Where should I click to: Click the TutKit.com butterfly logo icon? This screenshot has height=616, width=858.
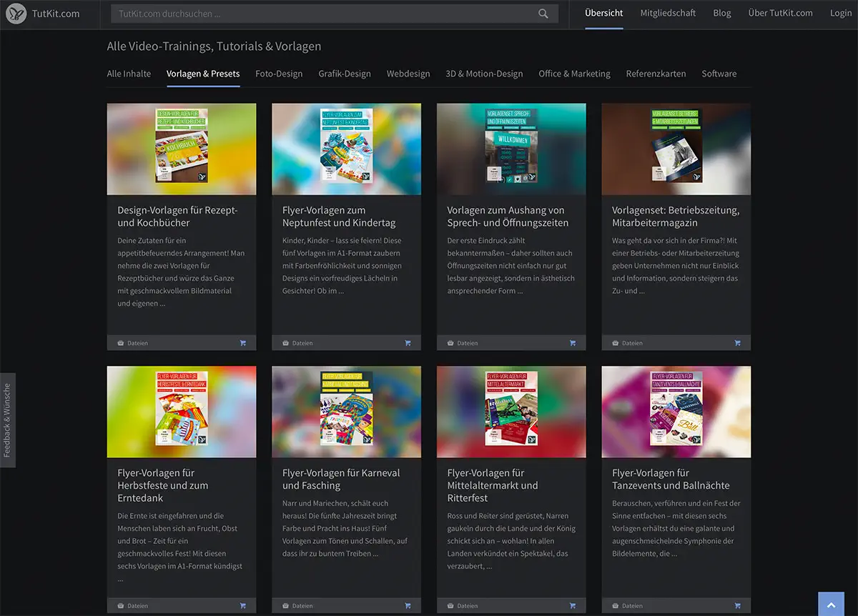[16, 14]
